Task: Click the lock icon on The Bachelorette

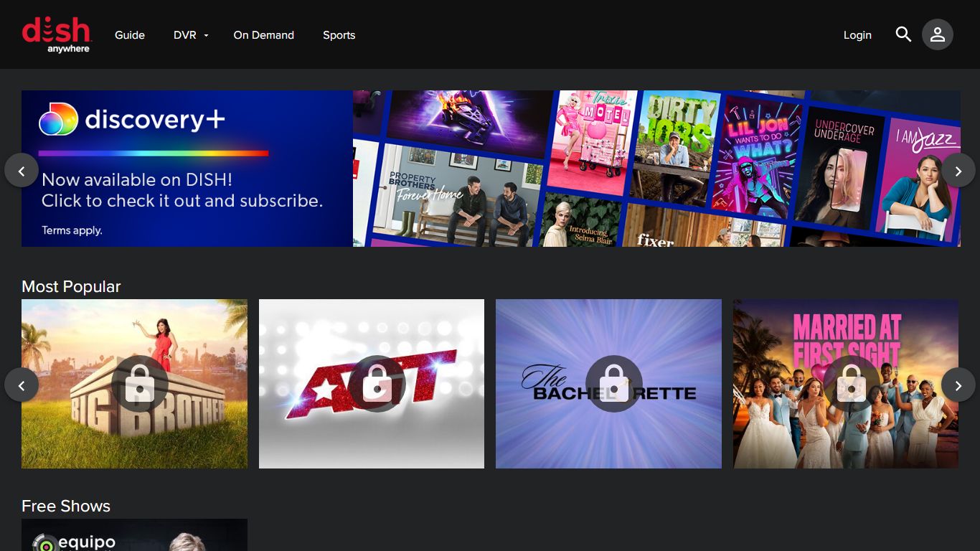Action: coord(614,384)
